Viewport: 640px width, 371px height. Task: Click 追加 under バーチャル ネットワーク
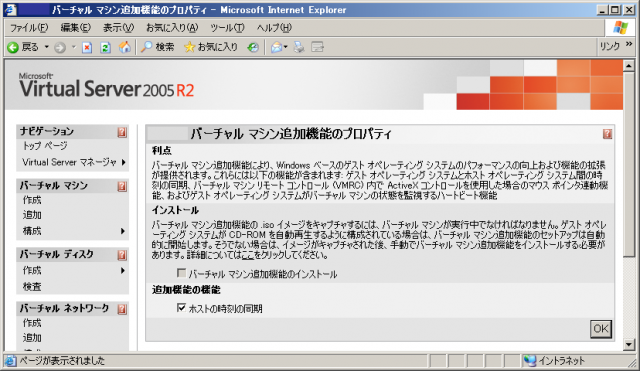[x=32, y=338]
